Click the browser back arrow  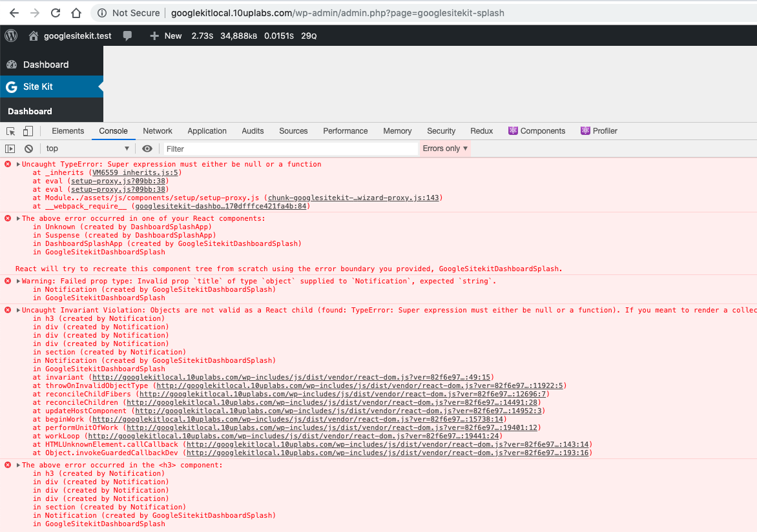[x=14, y=13]
